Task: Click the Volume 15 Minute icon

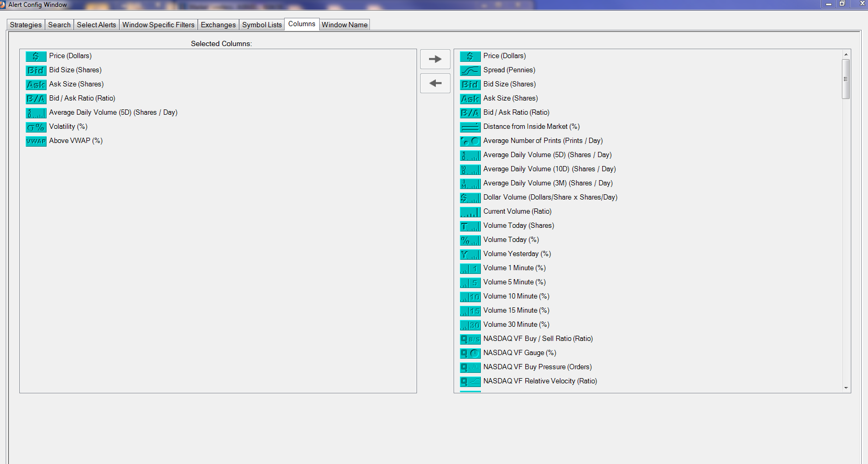Action: click(x=470, y=311)
